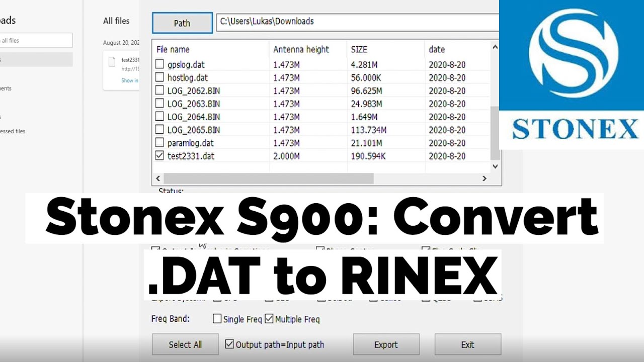Viewport: 644px width, 362px height.
Task: Click the 24.983M size of LOG_2063.BIN
Action: click(366, 104)
